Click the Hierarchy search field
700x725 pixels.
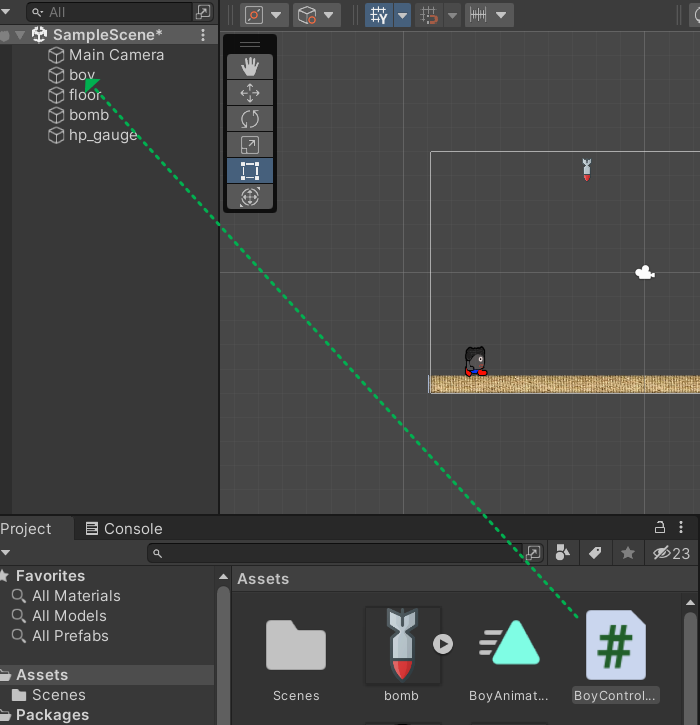click(x=109, y=12)
